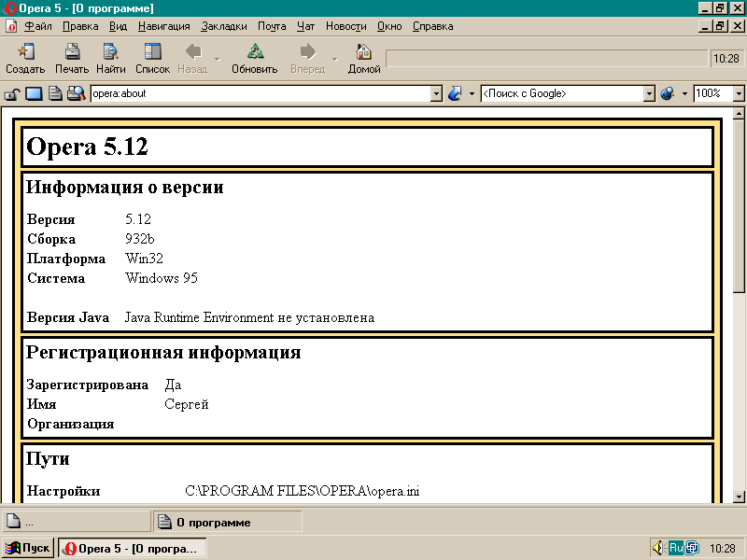747x560 pixels.
Task: Click the empty progress bar field in the toolbar
Action: pyautogui.click(x=546, y=59)
